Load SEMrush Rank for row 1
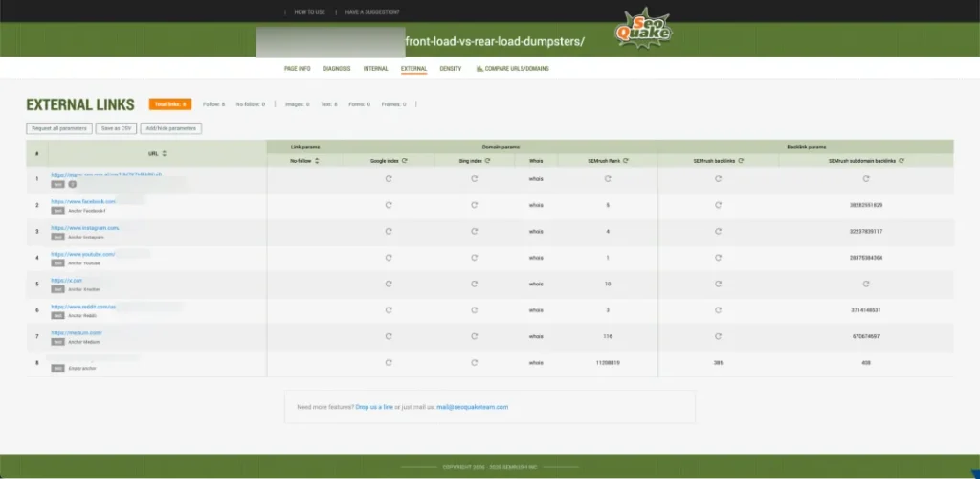The width and height of the screenshot is (980, 479). (608, 178)
